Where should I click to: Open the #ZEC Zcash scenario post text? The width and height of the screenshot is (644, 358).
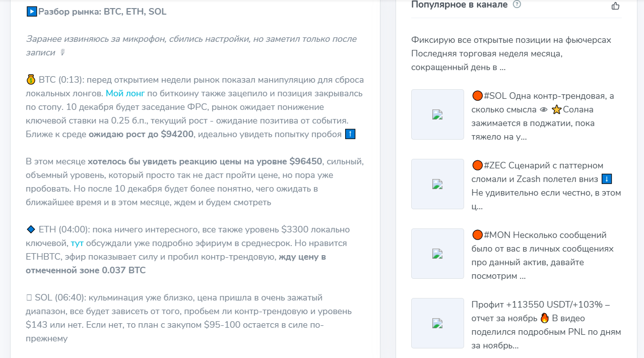point(546,186)
